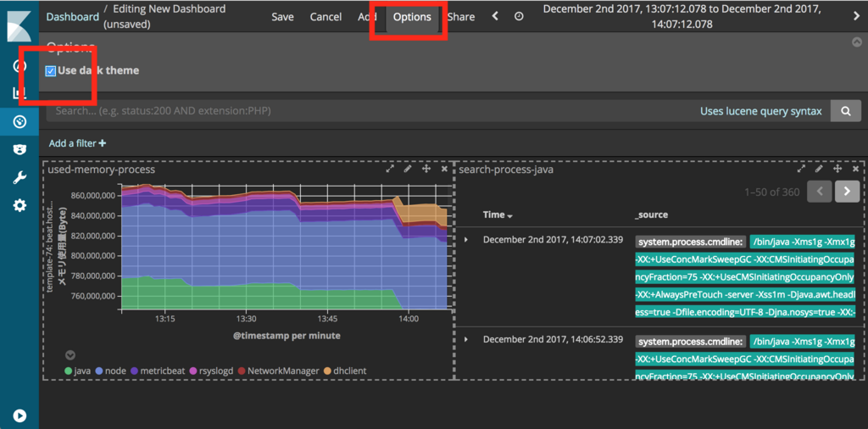Click Save in the top menu
868x429 pixels.
(x=282, y=17)
